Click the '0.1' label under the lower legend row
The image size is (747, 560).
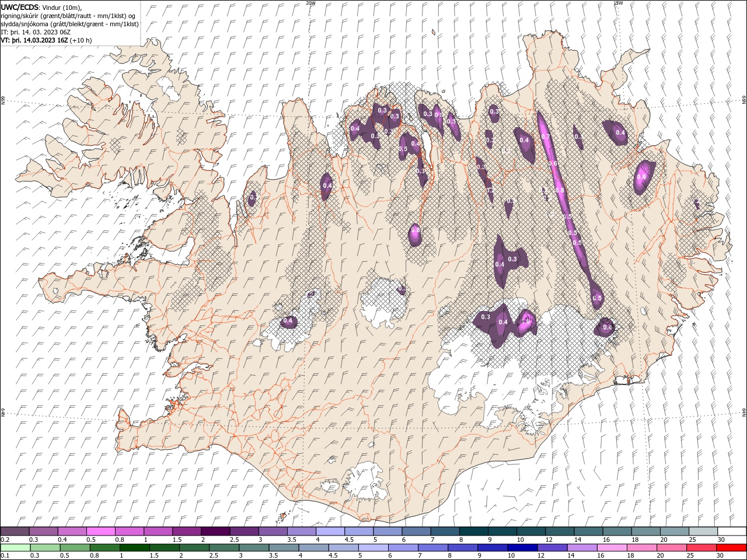(5, 556)
